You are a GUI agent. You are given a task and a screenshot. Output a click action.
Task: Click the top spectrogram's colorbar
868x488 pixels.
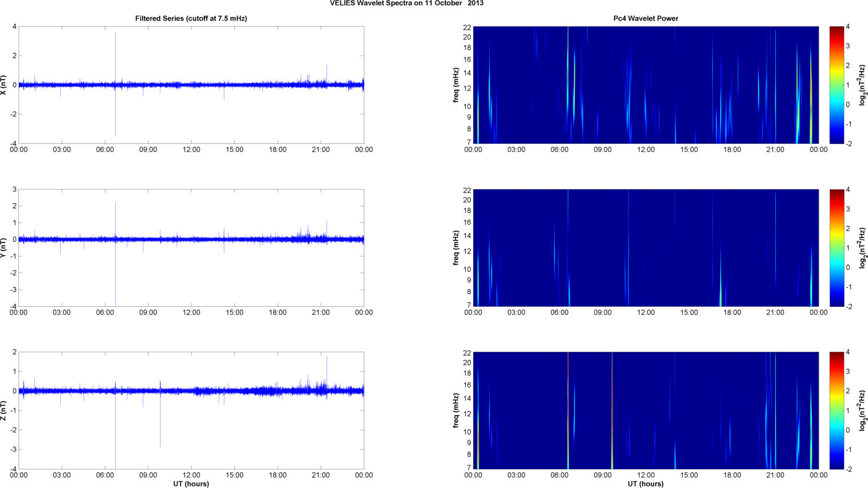tap(836, 85)
